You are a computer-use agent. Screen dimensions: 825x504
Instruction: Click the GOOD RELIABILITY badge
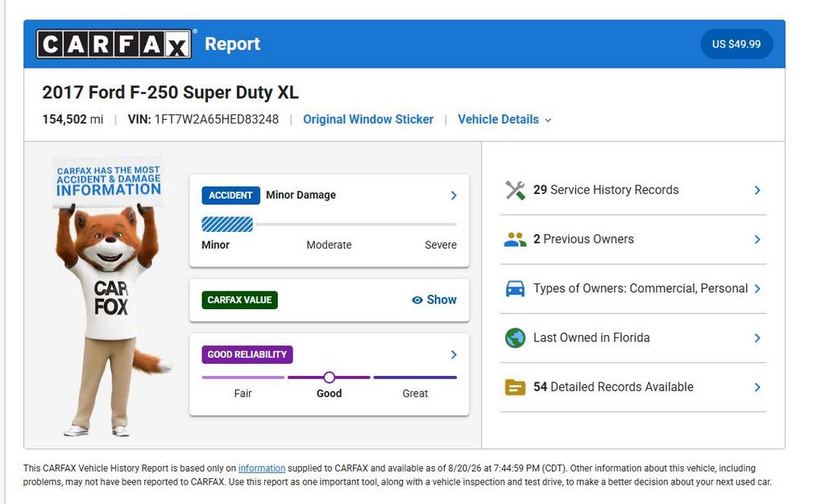click(x=247, y=355)
